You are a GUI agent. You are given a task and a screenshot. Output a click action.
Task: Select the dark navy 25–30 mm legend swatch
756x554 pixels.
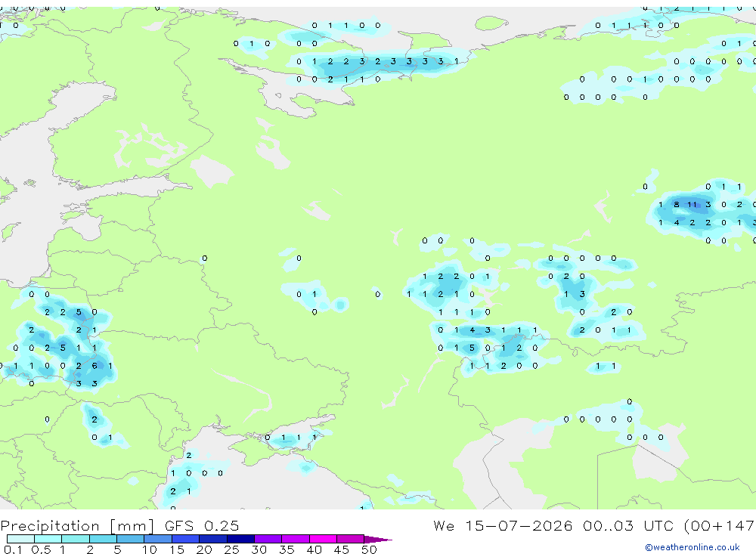click(240, 539)
